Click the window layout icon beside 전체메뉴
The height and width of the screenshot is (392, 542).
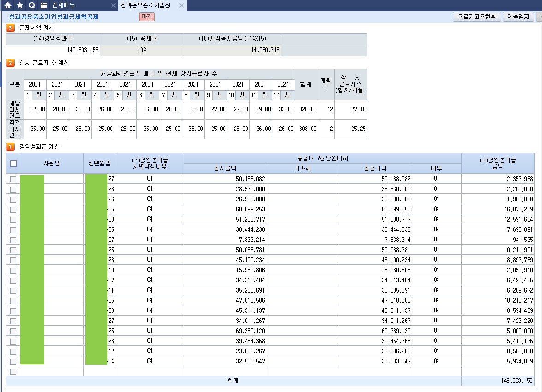coord(44,6)
